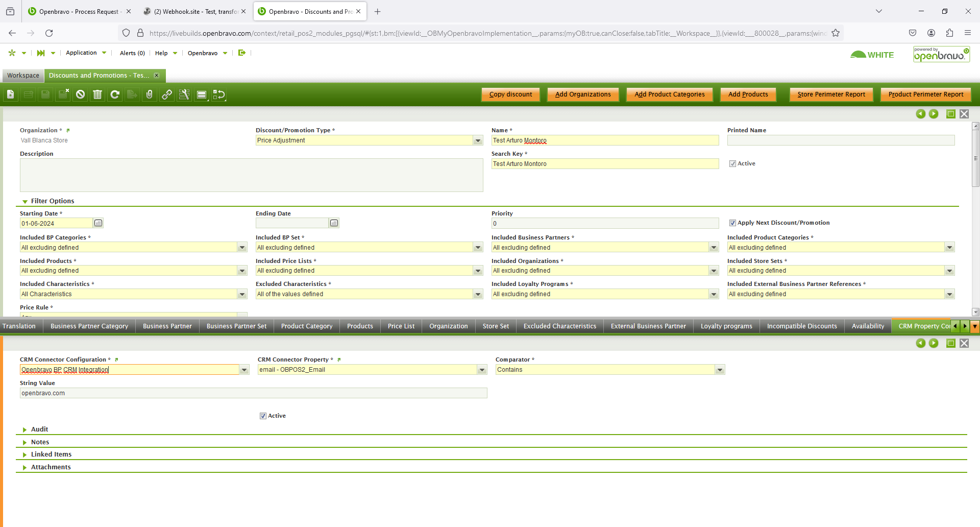
Task: Toggle Apply Next Discount/Promotion checkbox
Action: point(732,223)
